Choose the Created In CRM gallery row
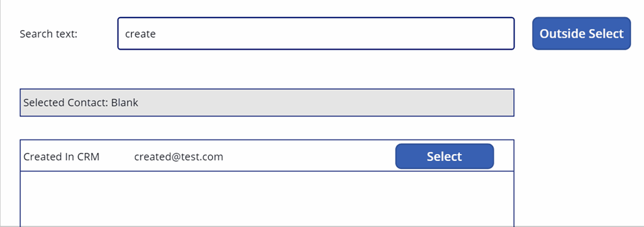Screen dimensions: 644x227 (267, 155)
